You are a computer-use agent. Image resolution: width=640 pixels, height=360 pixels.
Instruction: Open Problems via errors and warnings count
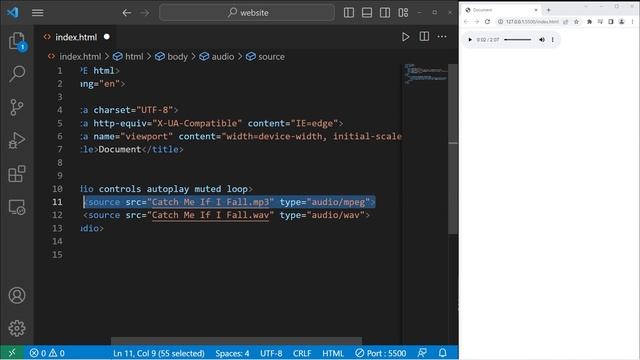click(47, 353)
